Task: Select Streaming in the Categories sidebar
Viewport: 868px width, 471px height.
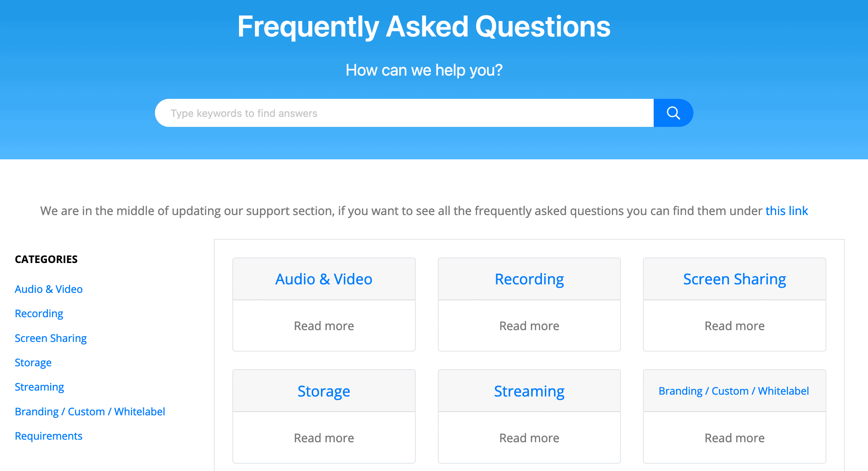Action: (39, 387)
